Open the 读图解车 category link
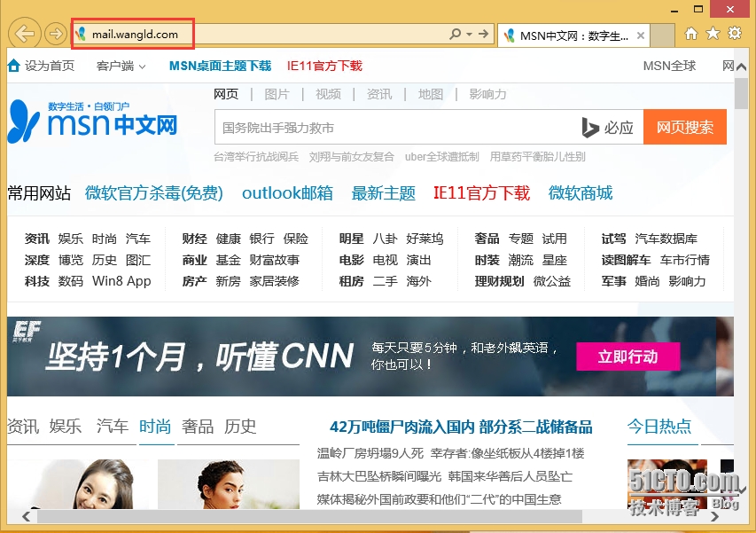 [626, 260]
